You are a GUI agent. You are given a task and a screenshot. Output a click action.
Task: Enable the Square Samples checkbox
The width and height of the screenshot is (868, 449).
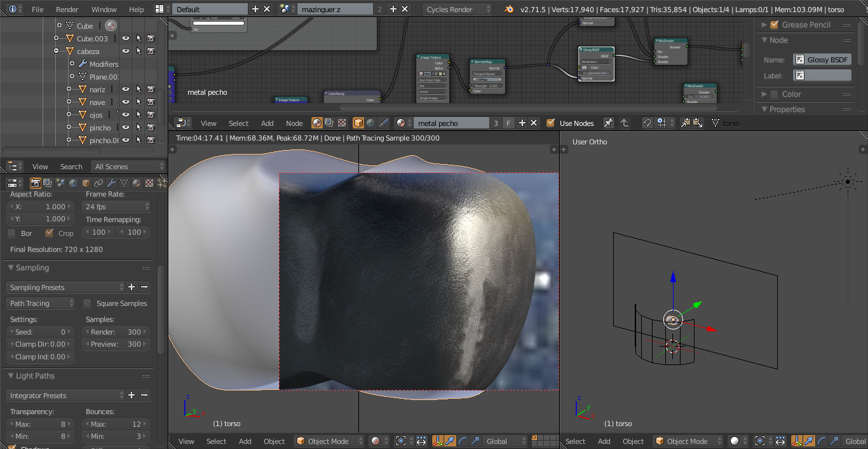pyautogui.click(x=87, y=303)
